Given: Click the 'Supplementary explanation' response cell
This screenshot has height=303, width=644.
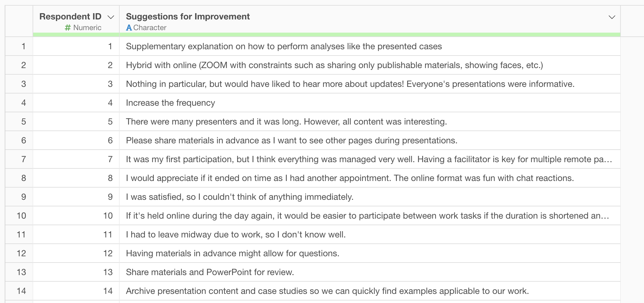Looking at the screenshot, I should [x=370, y=46].
